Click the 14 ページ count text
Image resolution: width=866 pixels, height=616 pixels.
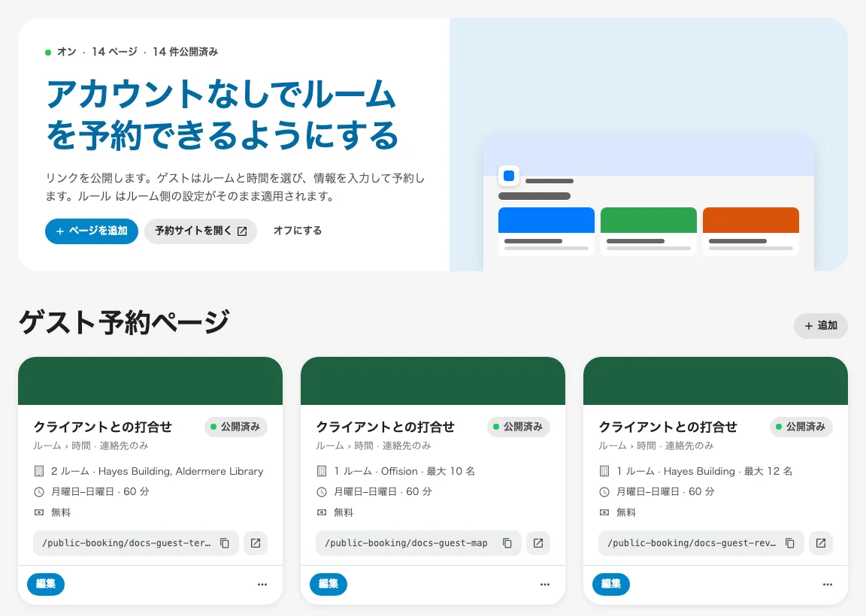coord(114,52)
